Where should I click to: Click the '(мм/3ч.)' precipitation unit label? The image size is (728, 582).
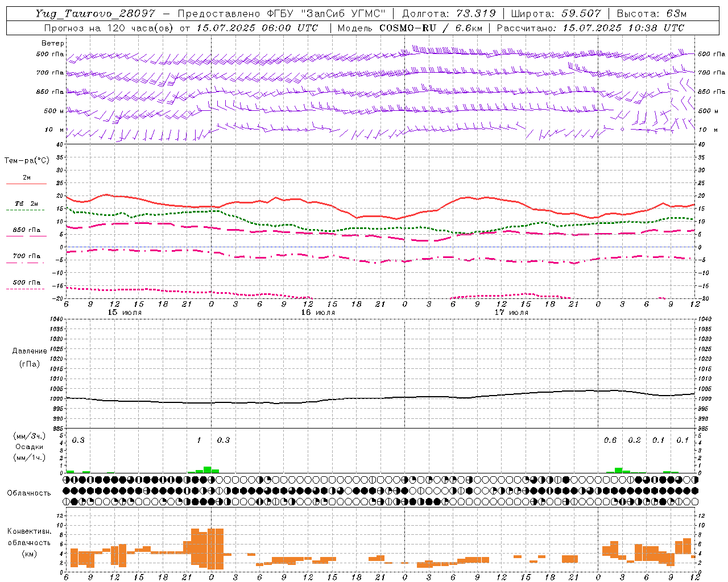(30, 436)
